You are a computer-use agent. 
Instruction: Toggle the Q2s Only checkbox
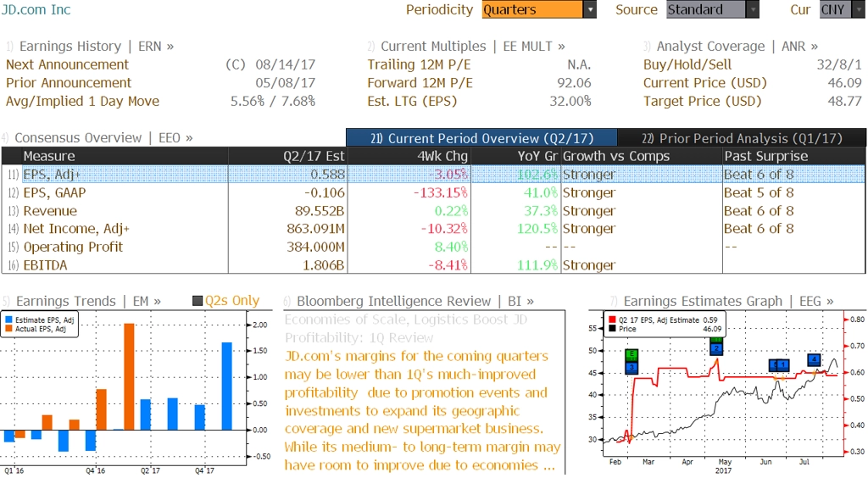197,301
